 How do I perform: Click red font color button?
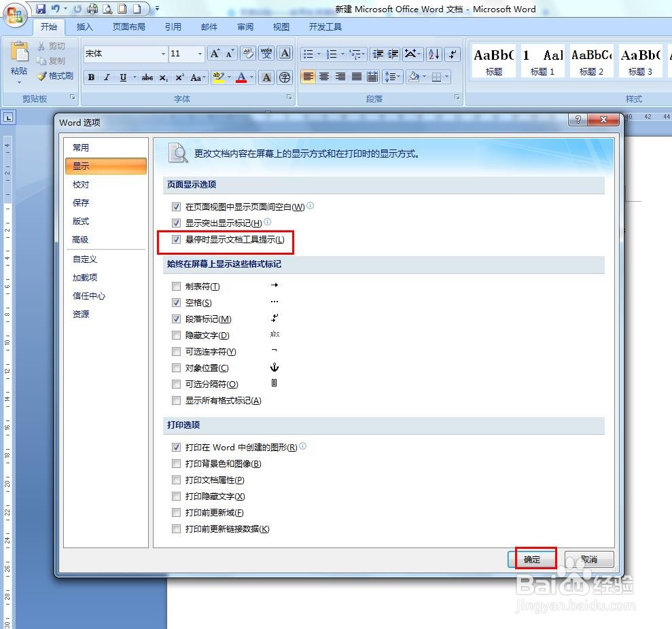[x=241, y=77]
